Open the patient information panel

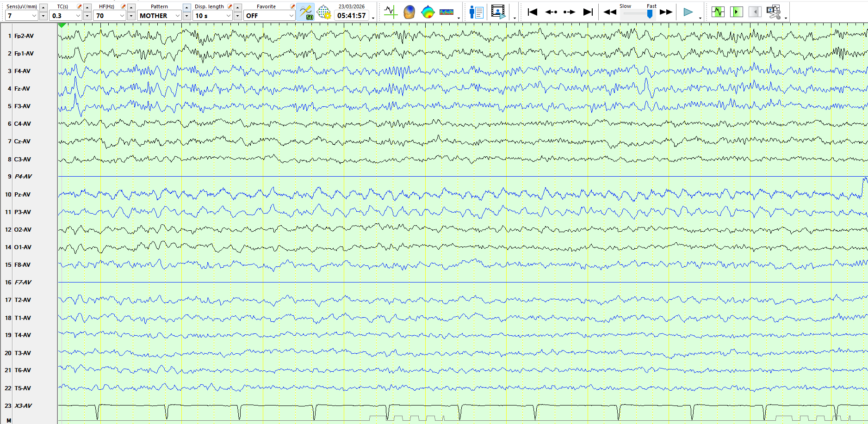[x=476, y=12]
